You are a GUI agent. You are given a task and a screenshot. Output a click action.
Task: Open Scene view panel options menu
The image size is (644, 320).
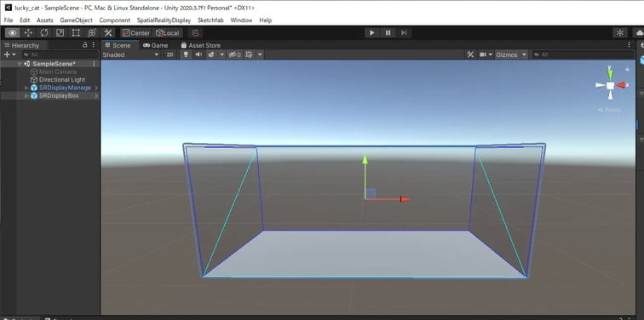[629, 45]
